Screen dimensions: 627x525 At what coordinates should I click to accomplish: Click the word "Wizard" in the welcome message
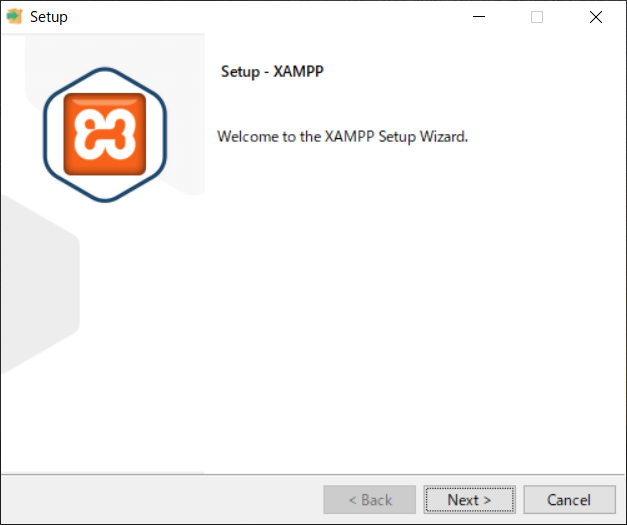click(x=442, y=137)
